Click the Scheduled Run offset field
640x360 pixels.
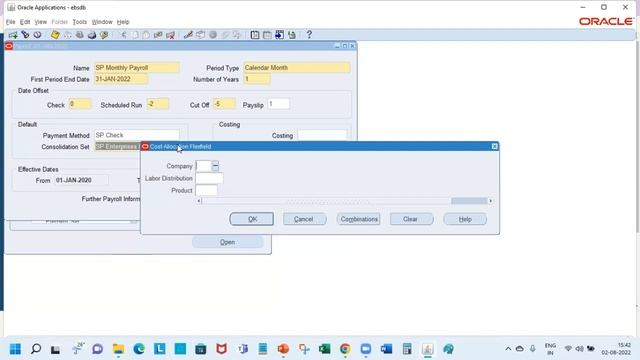[x=158, y=104]
